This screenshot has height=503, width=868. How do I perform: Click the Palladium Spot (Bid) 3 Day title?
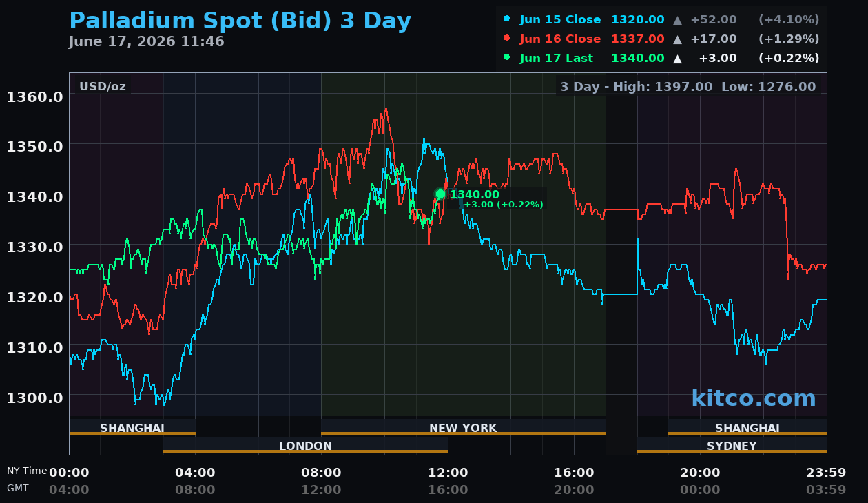240,21
